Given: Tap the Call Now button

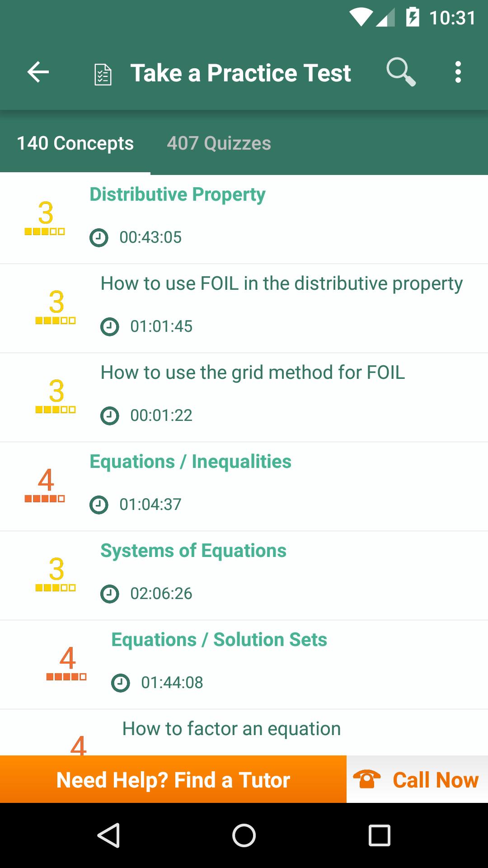Looking at the screenshot, I should [417, 779].
